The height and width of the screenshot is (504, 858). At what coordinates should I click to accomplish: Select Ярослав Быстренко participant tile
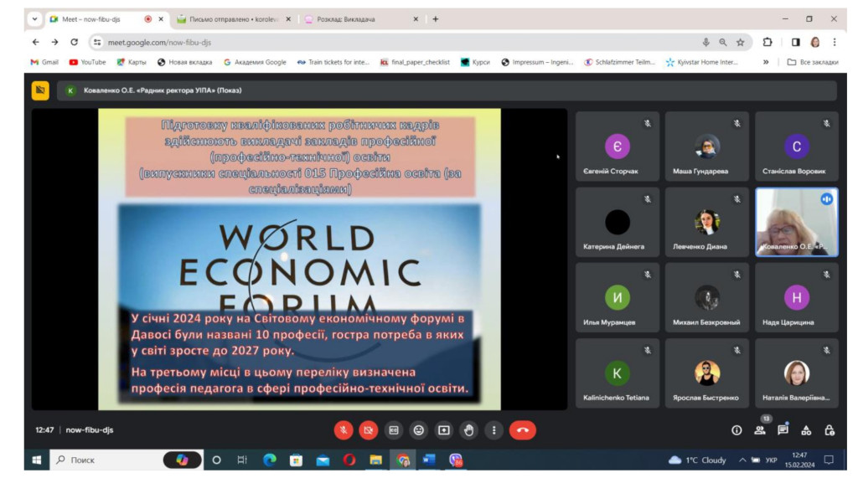[x=707, y=373]
